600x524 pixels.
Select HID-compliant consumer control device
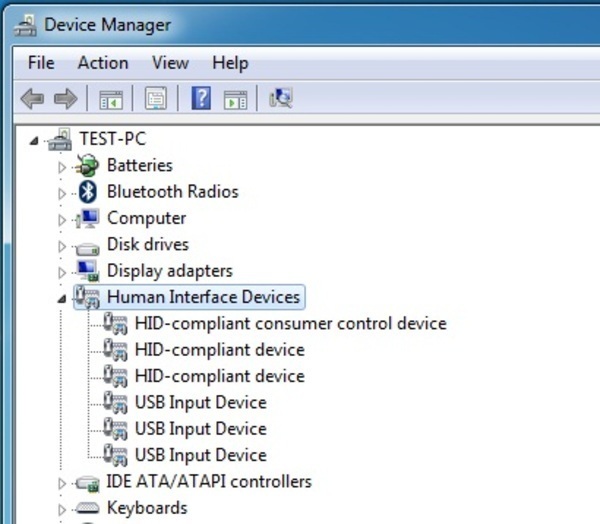290,324
